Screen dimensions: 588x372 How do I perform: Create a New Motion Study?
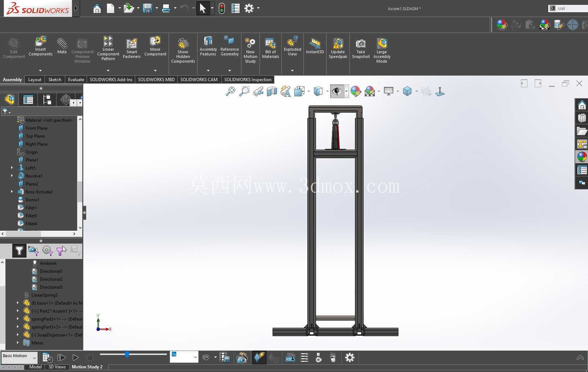click(x=250, y=51)
